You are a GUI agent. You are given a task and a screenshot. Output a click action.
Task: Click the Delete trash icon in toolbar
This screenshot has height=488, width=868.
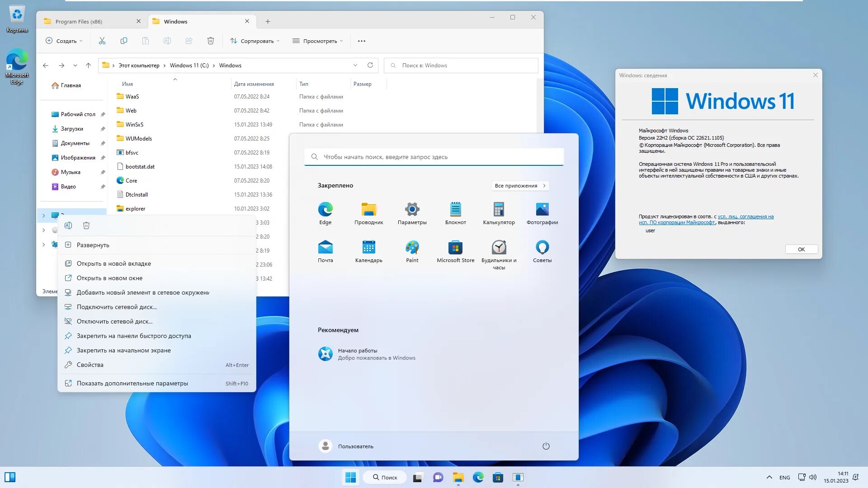[x=211, y=41]
